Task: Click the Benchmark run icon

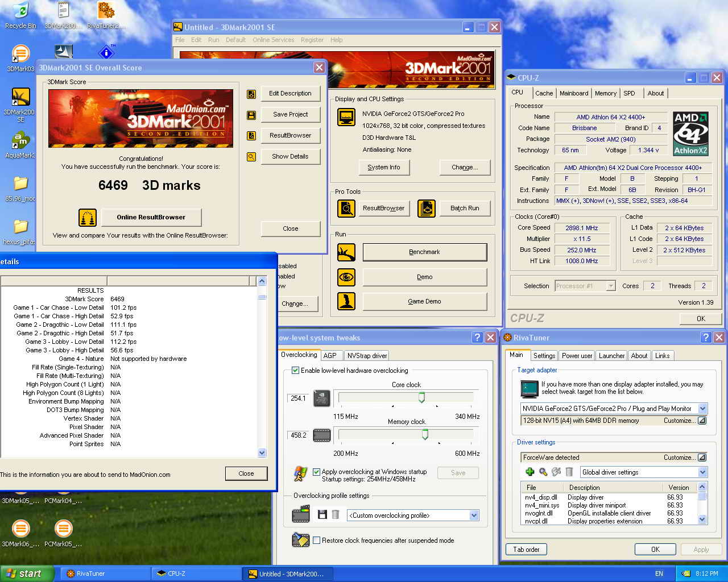Action: pos(346,252)
